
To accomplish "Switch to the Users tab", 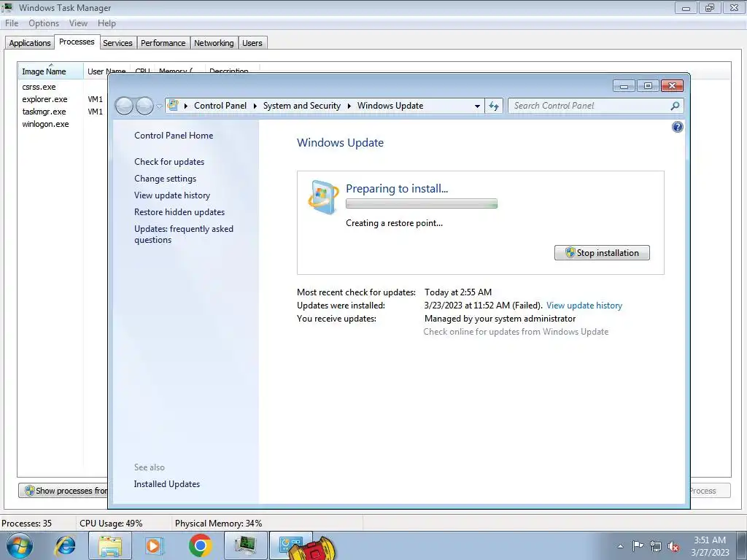I will [x=252, y=43].
